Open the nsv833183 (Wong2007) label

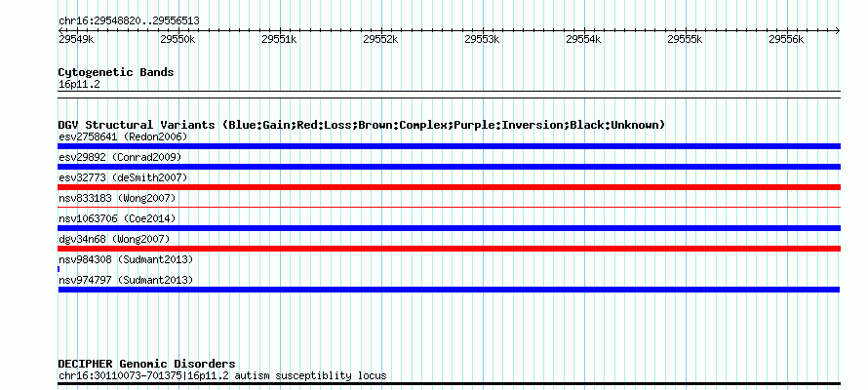pos(117,198)
